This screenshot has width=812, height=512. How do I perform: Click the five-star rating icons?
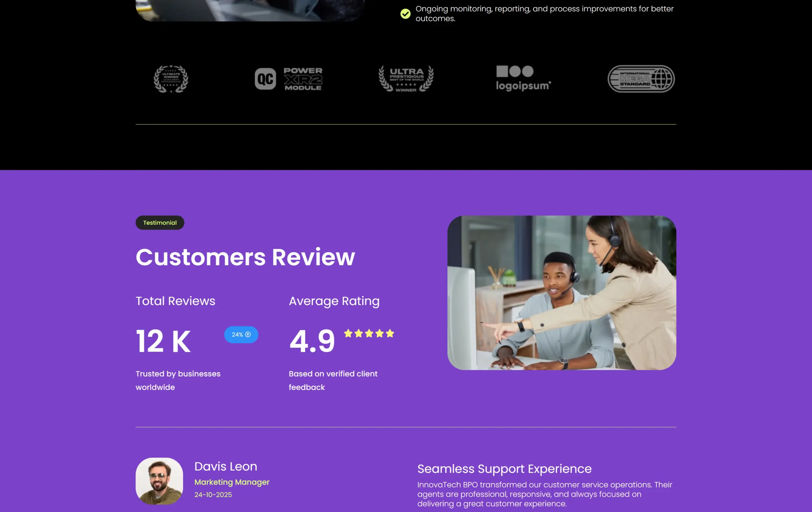pos(369,334)
